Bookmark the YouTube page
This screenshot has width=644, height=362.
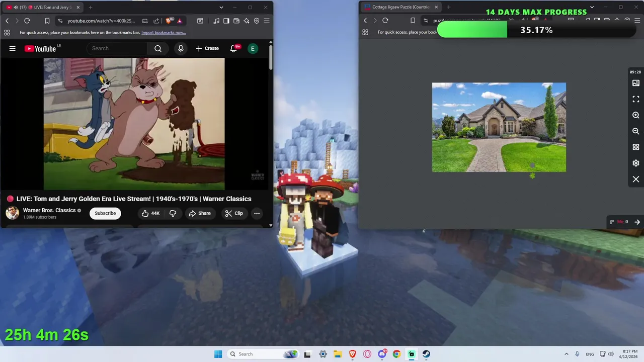tap(47, 21)
